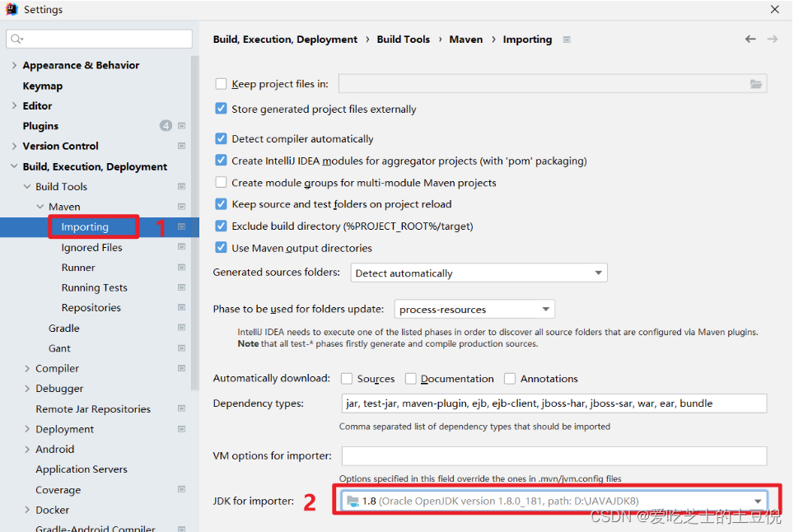Select Application Servers in tree
The width and height of the screenshot is (794, 532).
pyautogui.click(x=82, y=469)
